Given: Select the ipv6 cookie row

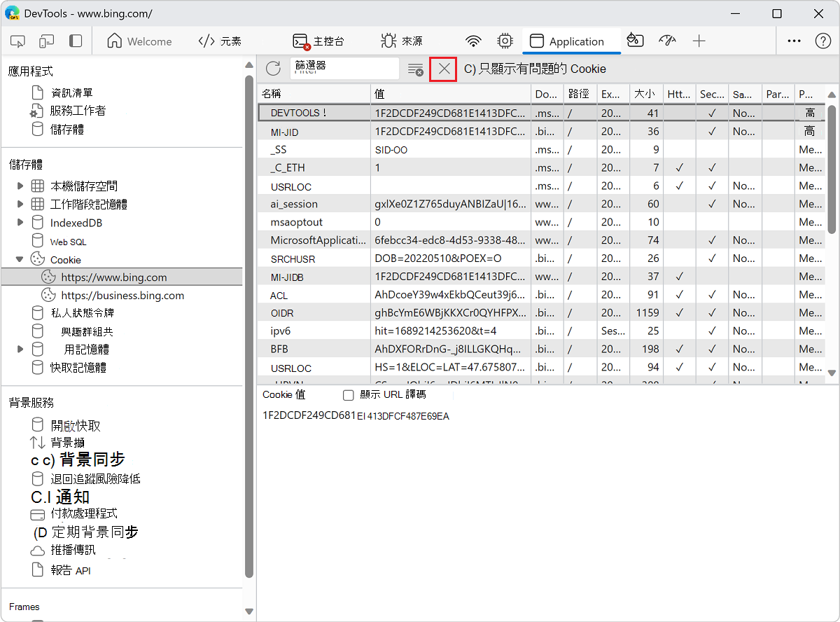Looking at the screenshot, I should coord(542,331).
